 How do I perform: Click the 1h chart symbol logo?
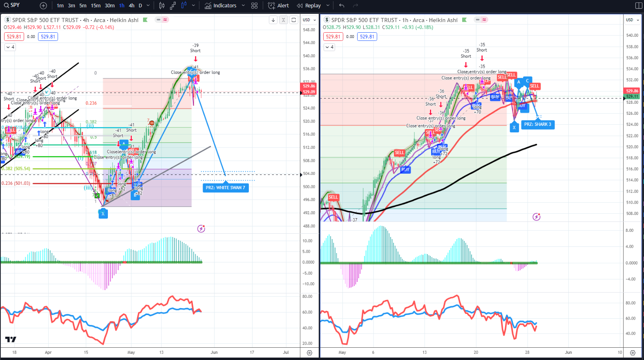(x=326, y=20)
